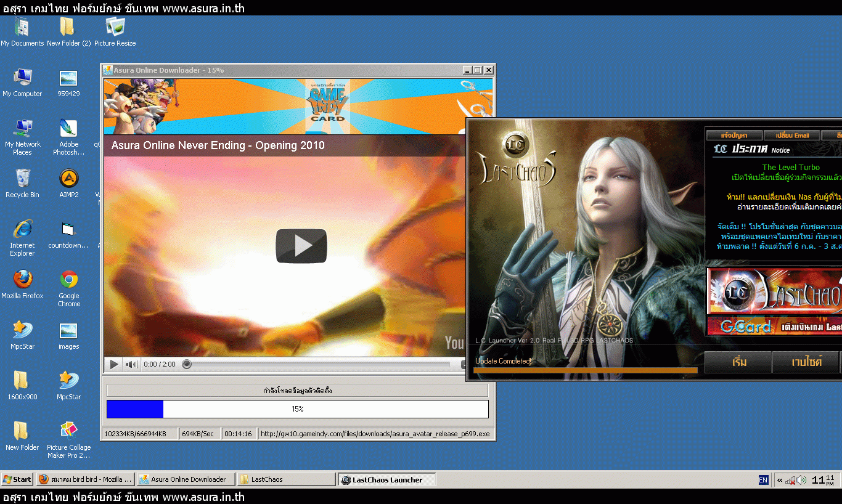Switch to LastChaos folder taskbar item

(287, 479)
